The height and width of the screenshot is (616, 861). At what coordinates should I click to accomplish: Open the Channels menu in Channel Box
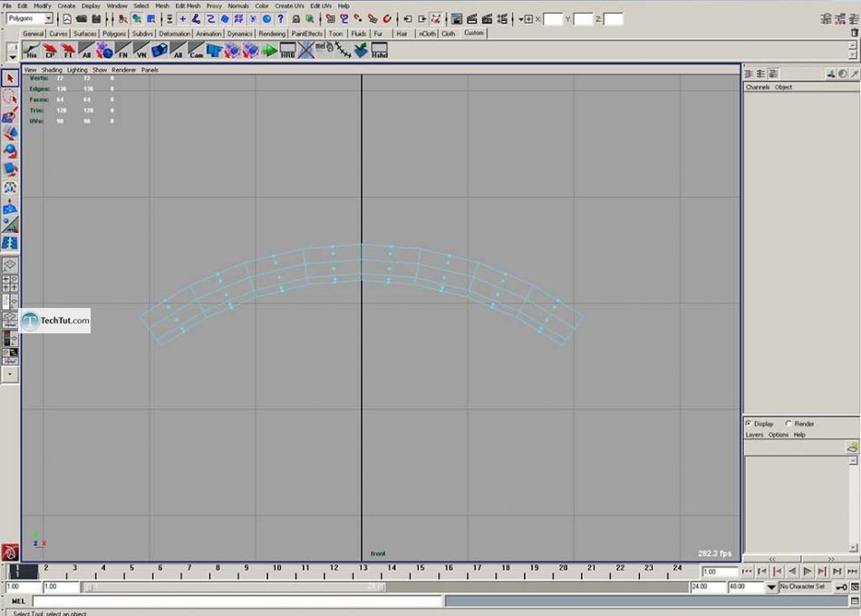[757, 87]
